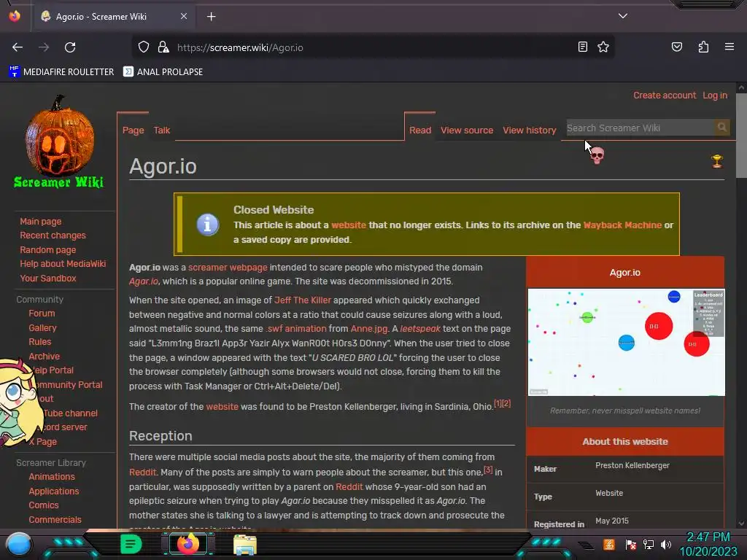Viewport: 747px width, 560px height.
Task: Close the Agor.io - Screamer Wiki tab
Action: pyautogui.click(x=183, y=16)
